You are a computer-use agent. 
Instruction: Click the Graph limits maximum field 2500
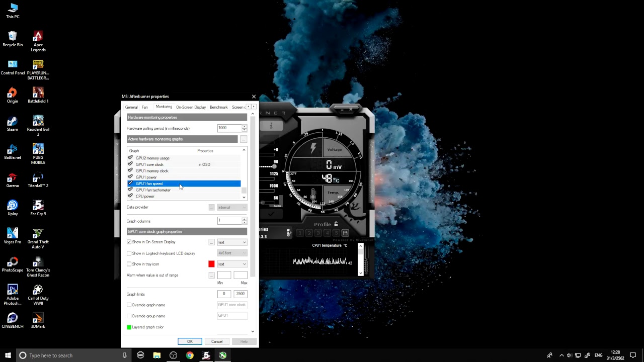click(x=240, y=294)
